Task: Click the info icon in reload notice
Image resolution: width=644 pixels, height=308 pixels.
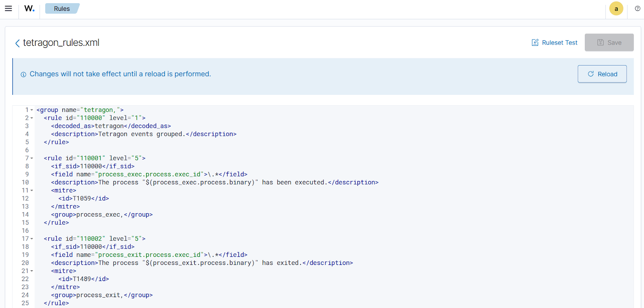Action: point(23,74)
